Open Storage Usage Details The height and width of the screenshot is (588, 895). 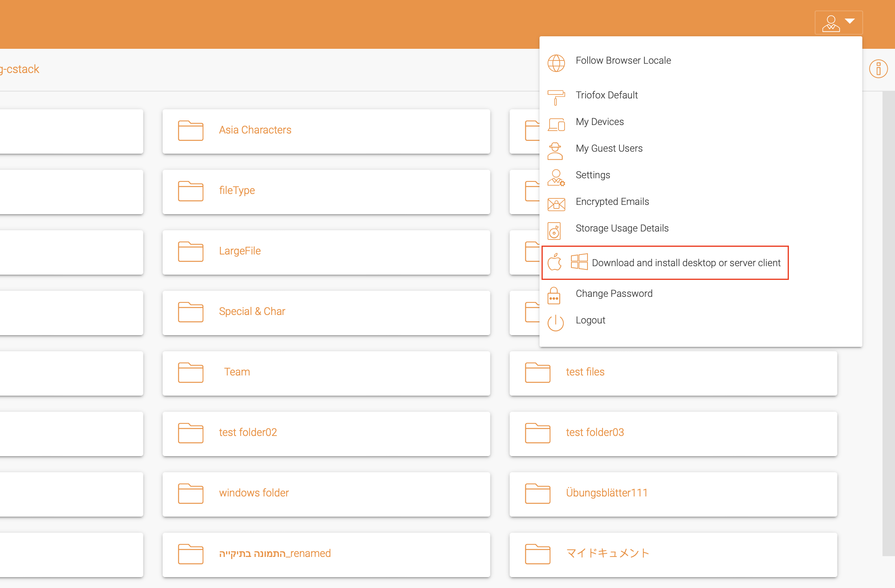click(x=622, y=228)
